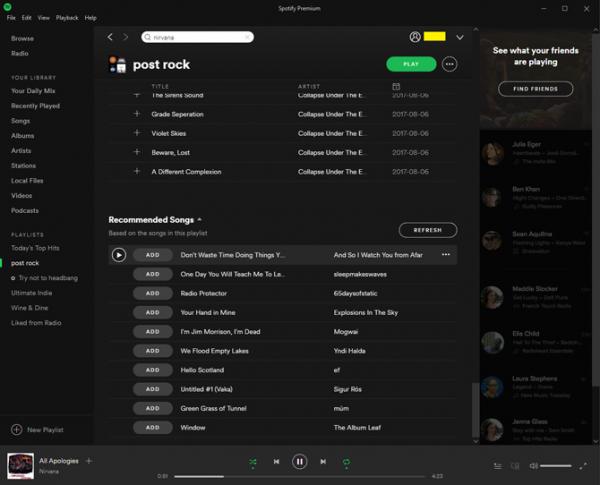Enter full screen mode icon
This screenshot has width=600, height=485.
click(x=583, y=466)
